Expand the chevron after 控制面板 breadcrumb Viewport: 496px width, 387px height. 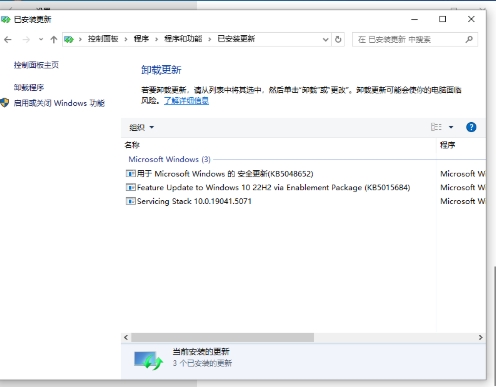coord(126,39)
